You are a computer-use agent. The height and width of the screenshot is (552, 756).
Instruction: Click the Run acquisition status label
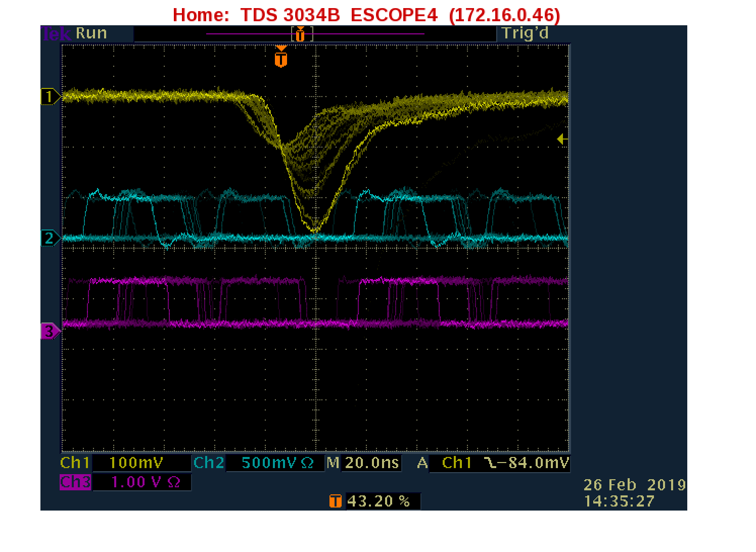(91, 33)
